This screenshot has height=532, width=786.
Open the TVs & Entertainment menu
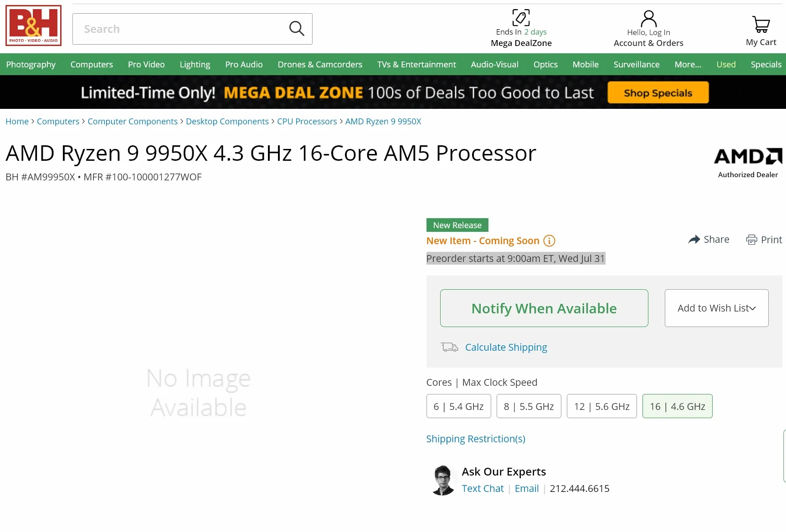[416, 64]
